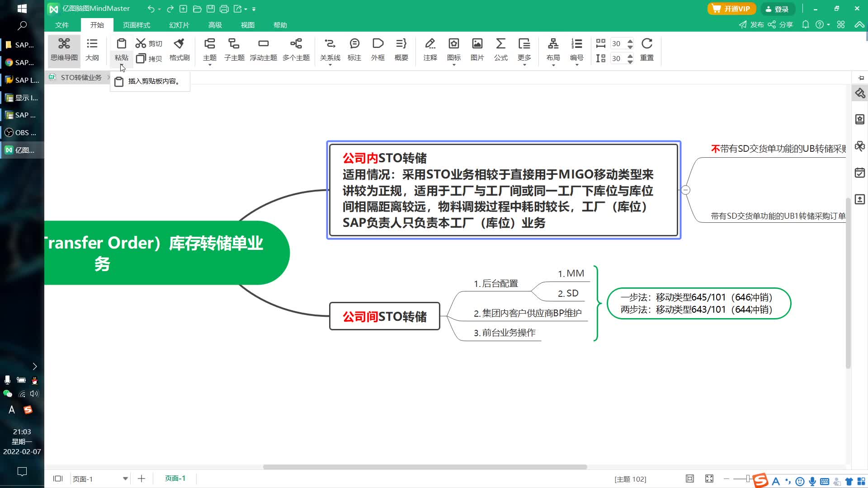
Task: Switch to Mind Map view mode
Action: 64,50
